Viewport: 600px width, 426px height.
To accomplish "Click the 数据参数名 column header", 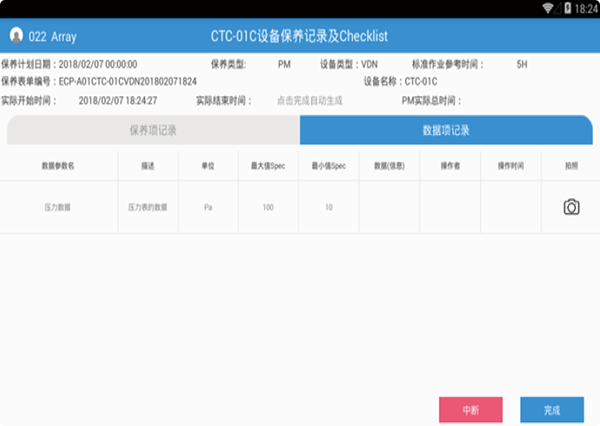I will [x=58, y=165].
